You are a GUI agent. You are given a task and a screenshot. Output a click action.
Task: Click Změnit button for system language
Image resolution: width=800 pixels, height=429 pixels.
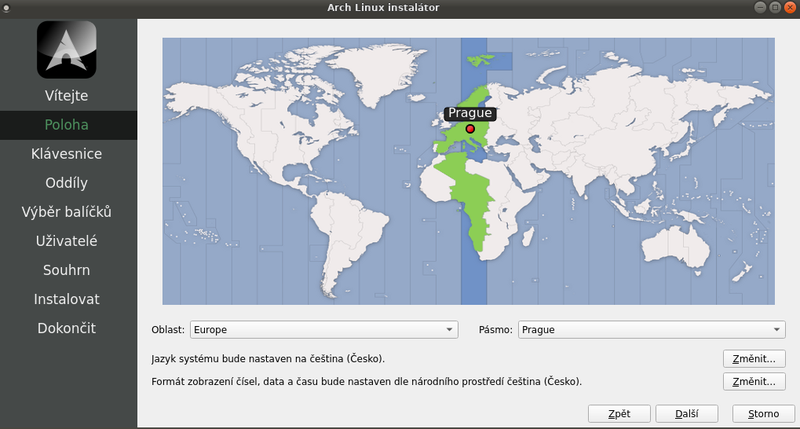click(753, 358)
